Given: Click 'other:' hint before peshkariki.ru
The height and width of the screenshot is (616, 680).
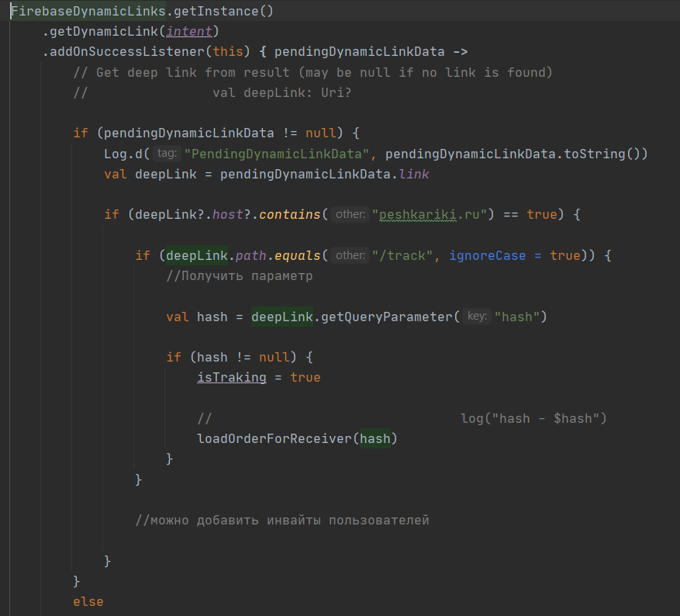Looking at the screenshot, I should [x=350, y=214].
